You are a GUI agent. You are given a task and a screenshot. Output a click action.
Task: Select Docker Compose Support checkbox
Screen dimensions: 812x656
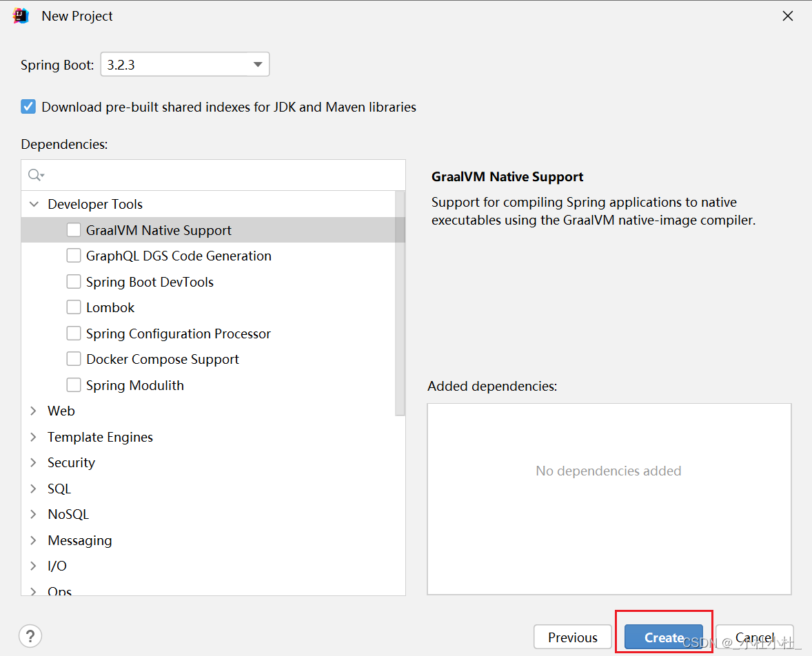74,359
